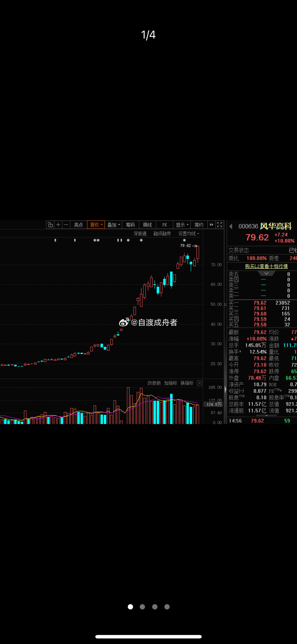The image size is (297, 644).
Task: Open the 复权 dropdown
Action: click(96, 225)
